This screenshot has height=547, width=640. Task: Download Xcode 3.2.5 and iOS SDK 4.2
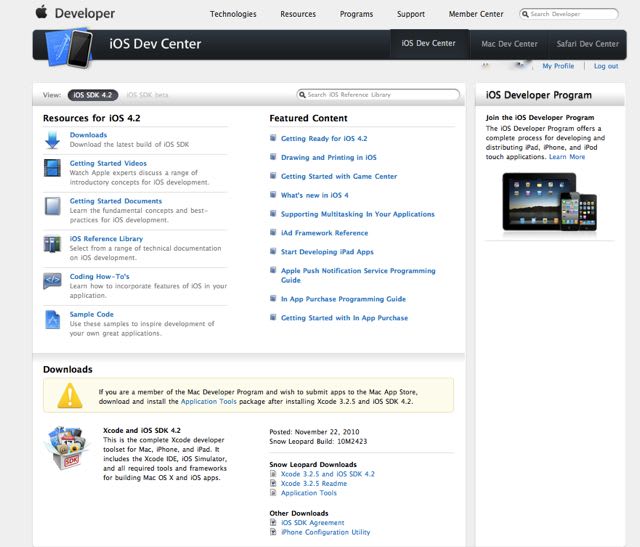point(327,474)
